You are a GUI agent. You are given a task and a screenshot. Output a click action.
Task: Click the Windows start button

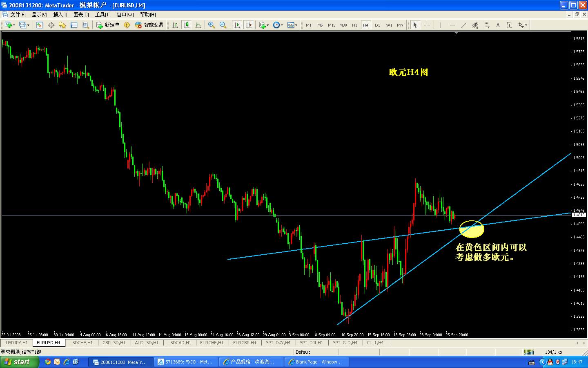click(x=20, y=362)
